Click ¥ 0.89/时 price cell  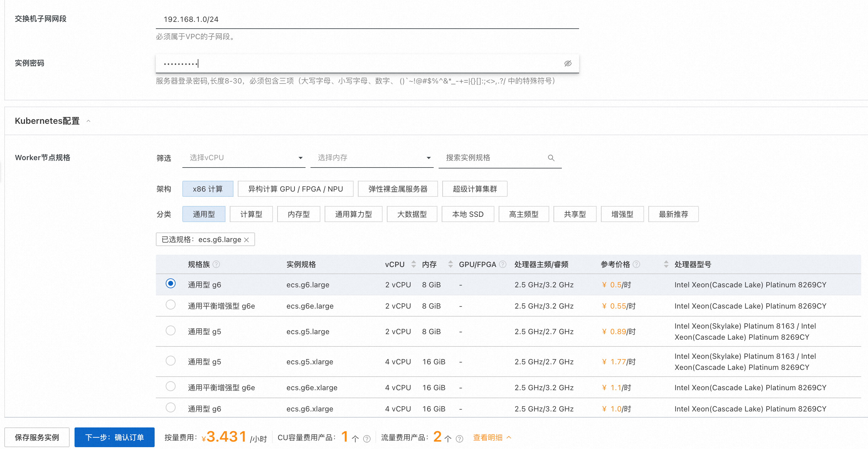[618, 331]
